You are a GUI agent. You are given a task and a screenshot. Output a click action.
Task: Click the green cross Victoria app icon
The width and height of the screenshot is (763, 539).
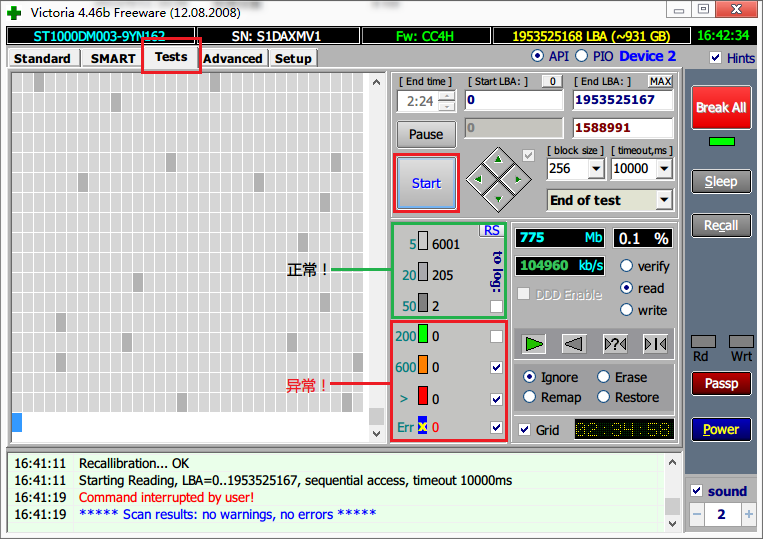[14, 13]
